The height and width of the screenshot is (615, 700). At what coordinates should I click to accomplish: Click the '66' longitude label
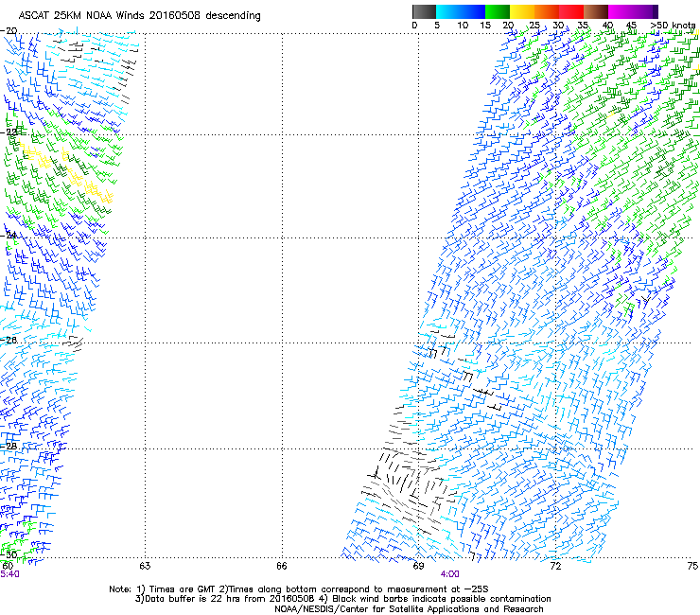click(282, 566)
